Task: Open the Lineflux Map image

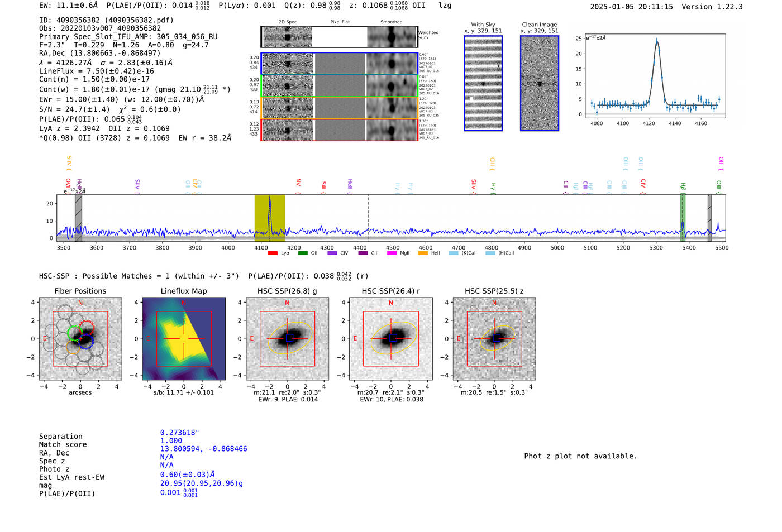Action: pos(184,339)
